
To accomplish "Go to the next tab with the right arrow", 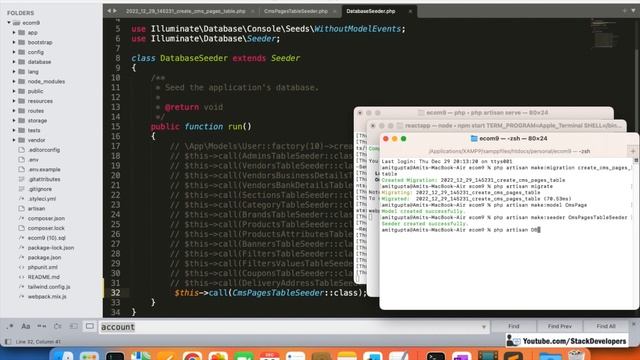I will point(115,11).
